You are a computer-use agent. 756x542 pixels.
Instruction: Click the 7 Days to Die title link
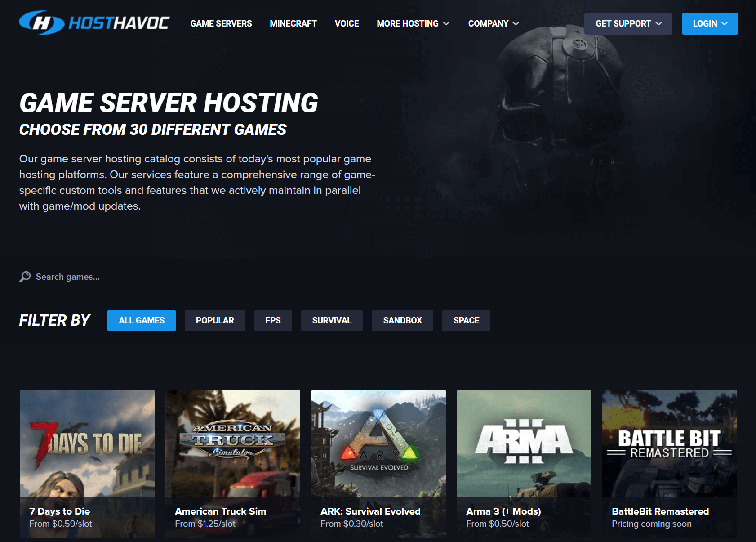point(60,511)
